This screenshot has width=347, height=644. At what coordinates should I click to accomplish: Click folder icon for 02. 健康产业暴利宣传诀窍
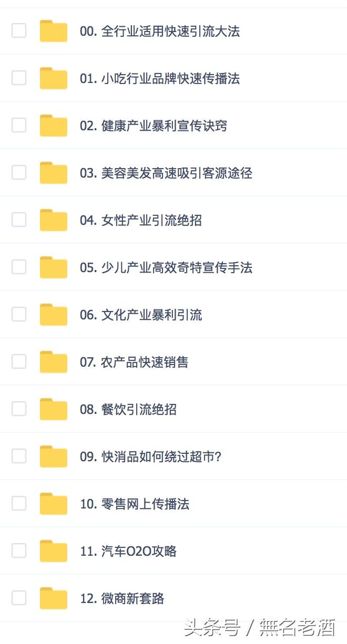tap(54, 126)
